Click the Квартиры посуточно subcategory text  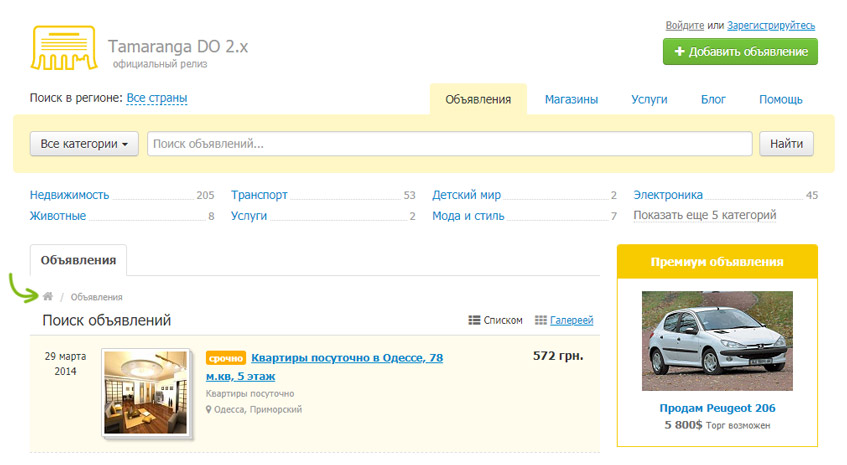click(250, 394)
